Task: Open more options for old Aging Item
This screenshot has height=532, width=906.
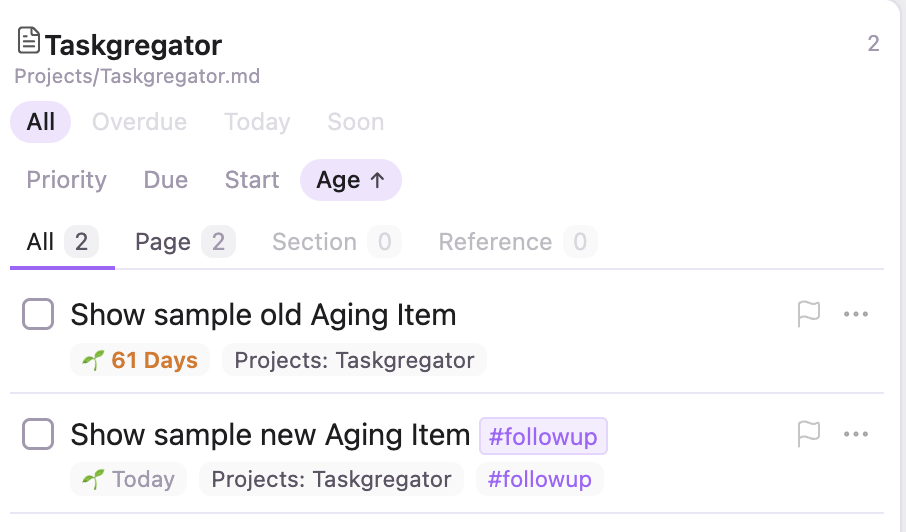Action: 856,314
